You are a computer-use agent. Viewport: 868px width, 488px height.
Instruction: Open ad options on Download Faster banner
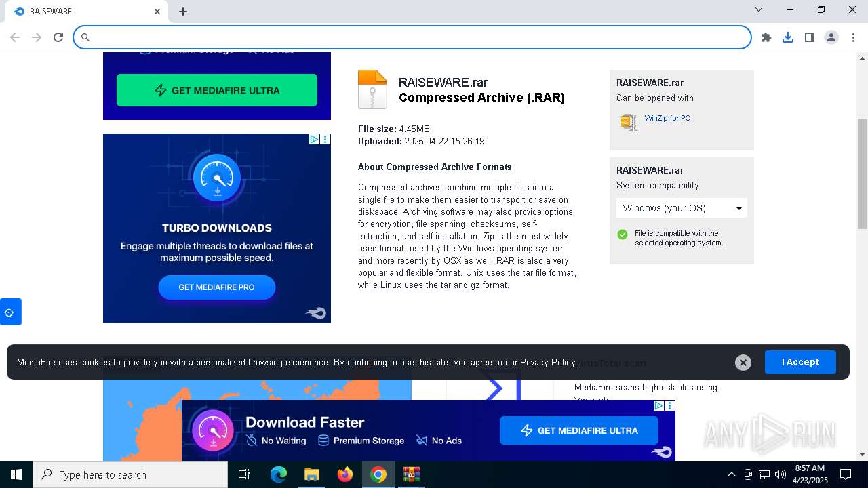pos(670,405)
